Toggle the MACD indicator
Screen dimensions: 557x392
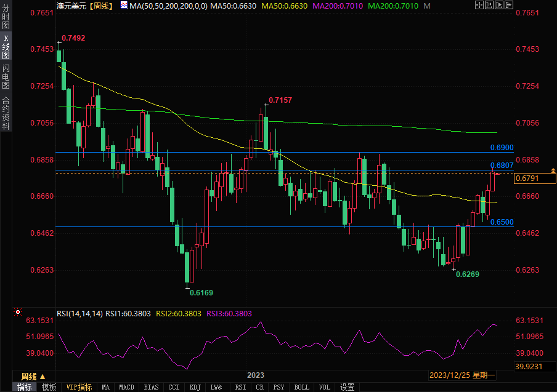(x=126, y=387)
